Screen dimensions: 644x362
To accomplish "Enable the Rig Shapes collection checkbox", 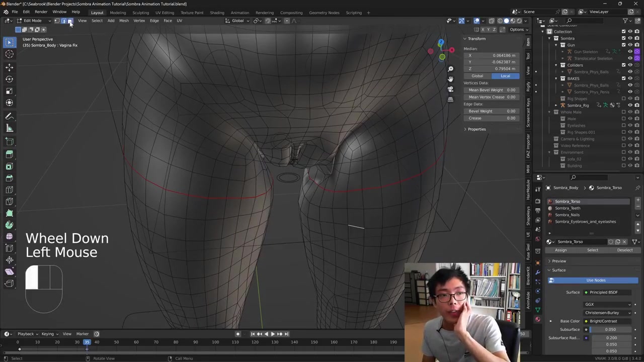I will (x=624, y=99).
